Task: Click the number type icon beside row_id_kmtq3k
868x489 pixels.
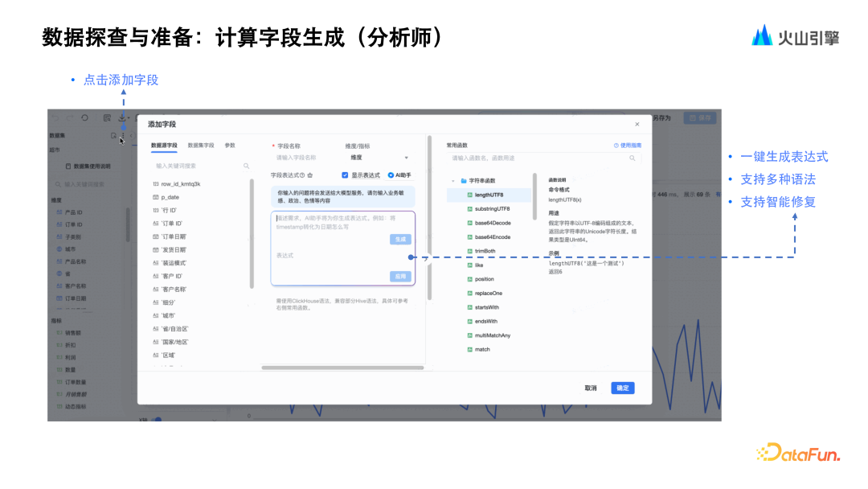Action: 155,184
